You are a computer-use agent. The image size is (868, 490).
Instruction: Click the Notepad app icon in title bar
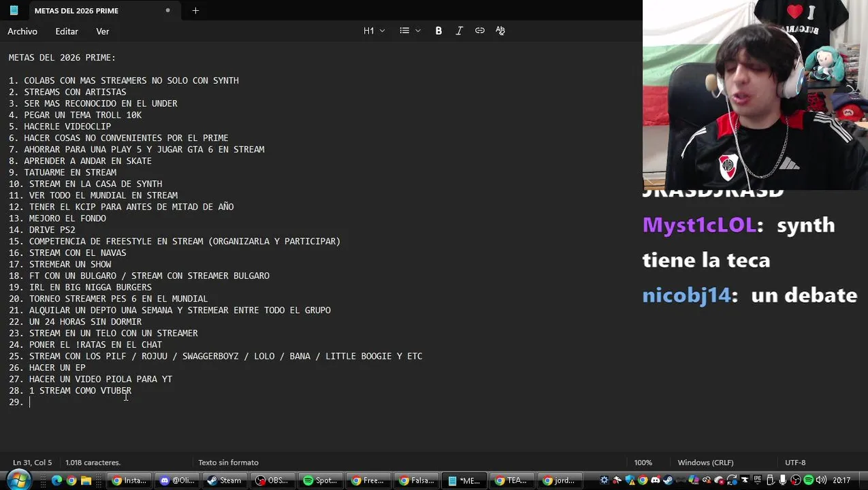click(x=13, y=10)
